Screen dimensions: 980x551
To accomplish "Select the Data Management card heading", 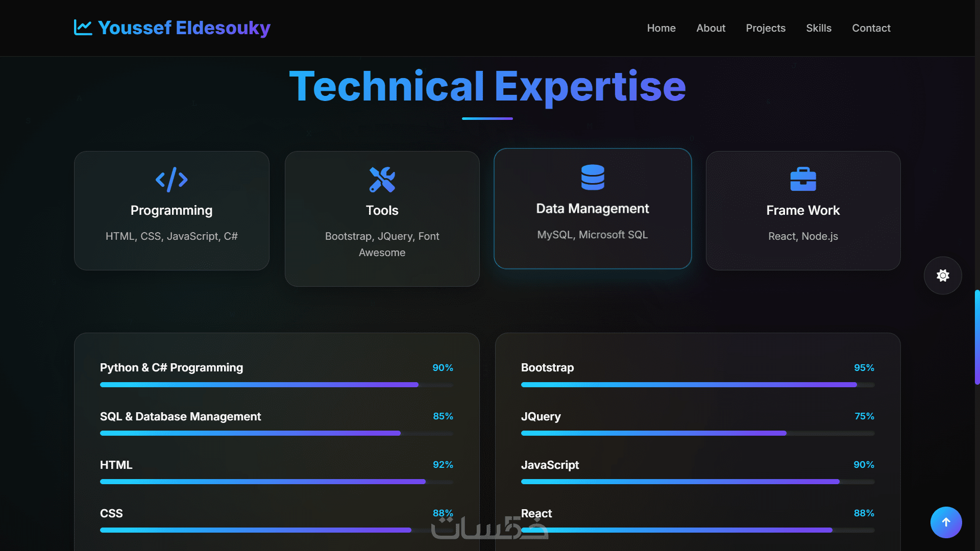I will (593, 209).
